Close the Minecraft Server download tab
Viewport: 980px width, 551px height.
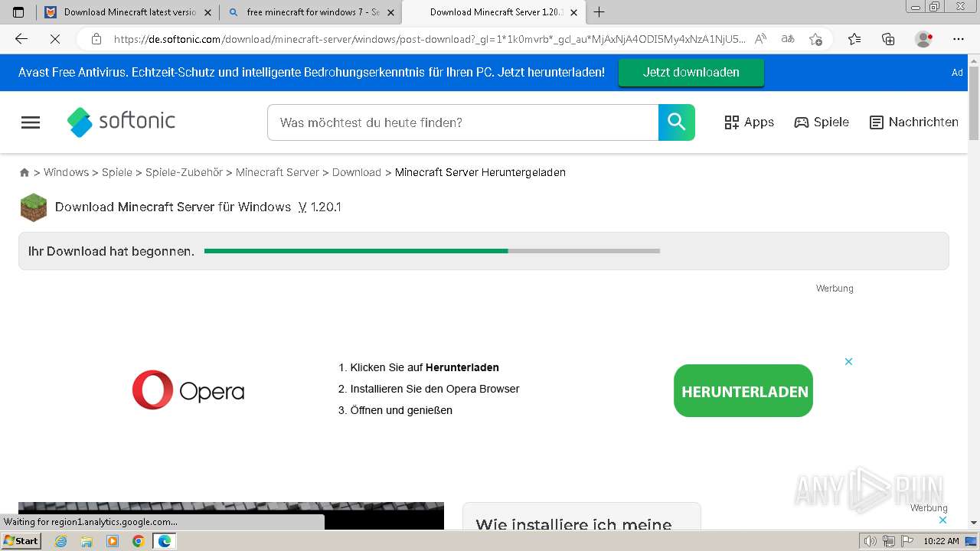pyautogui.click(x=573, y=12)
